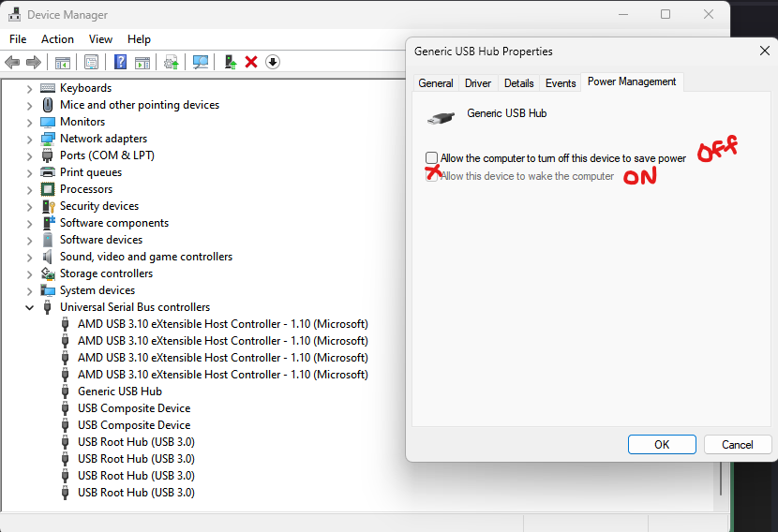778x532 pixels.
Task: Confirm with the OK button
Action: tap(662, 445)
